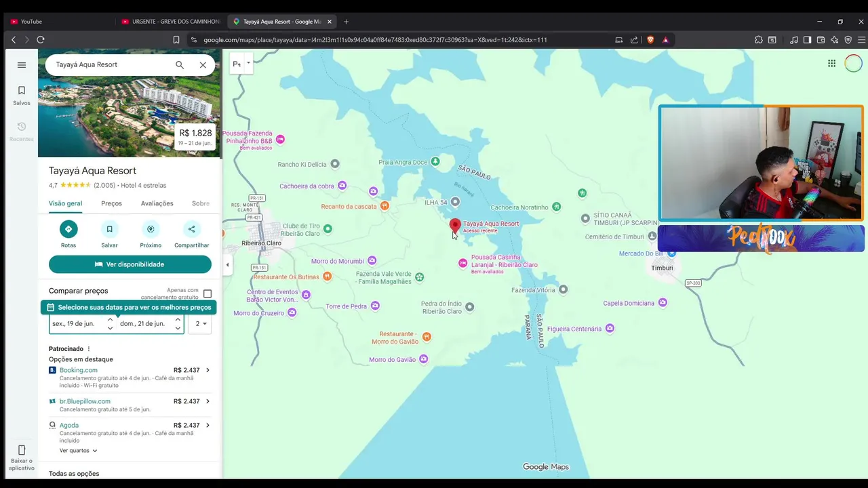Select Recanto da cascata restaurant marker
Viewport: 868px width, 488px height.
tap(384, 205)
